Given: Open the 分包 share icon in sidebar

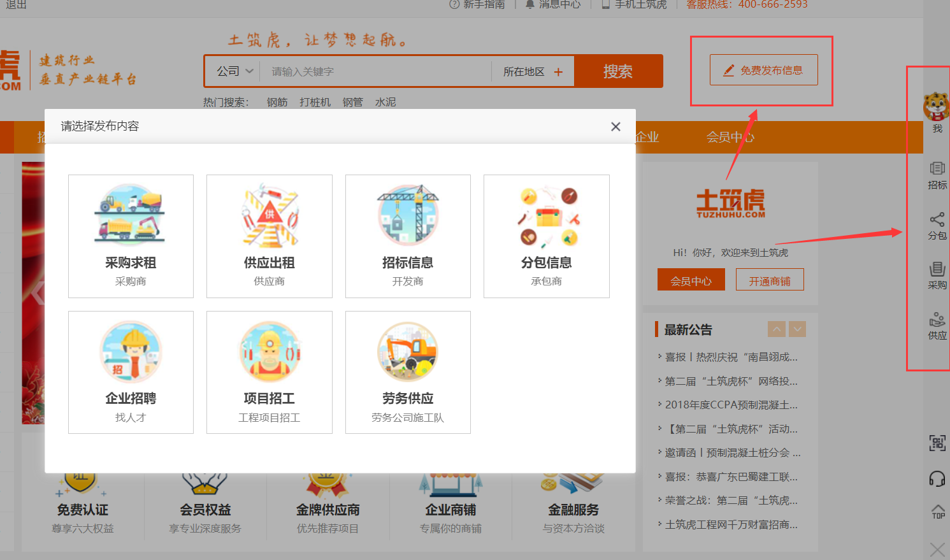Looking at the screenshot, I should click(937, 226).
